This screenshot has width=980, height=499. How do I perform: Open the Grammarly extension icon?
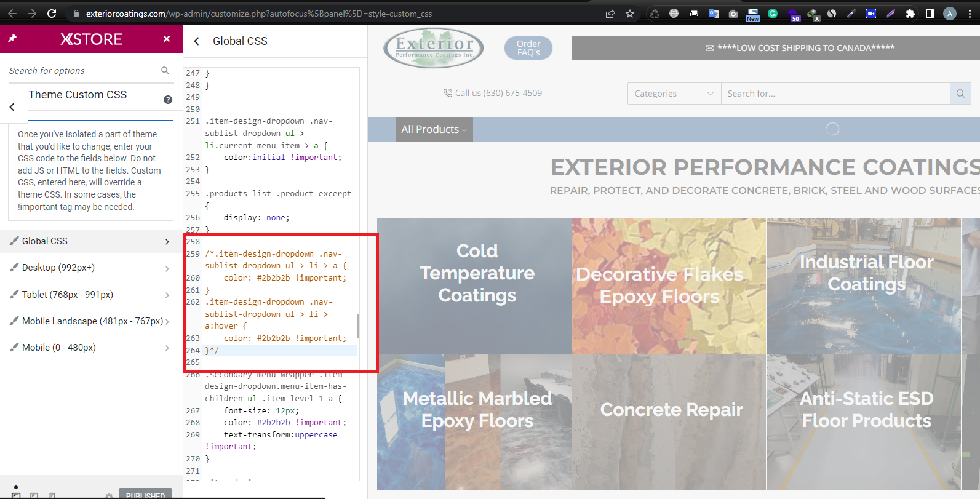click(773, 14)
